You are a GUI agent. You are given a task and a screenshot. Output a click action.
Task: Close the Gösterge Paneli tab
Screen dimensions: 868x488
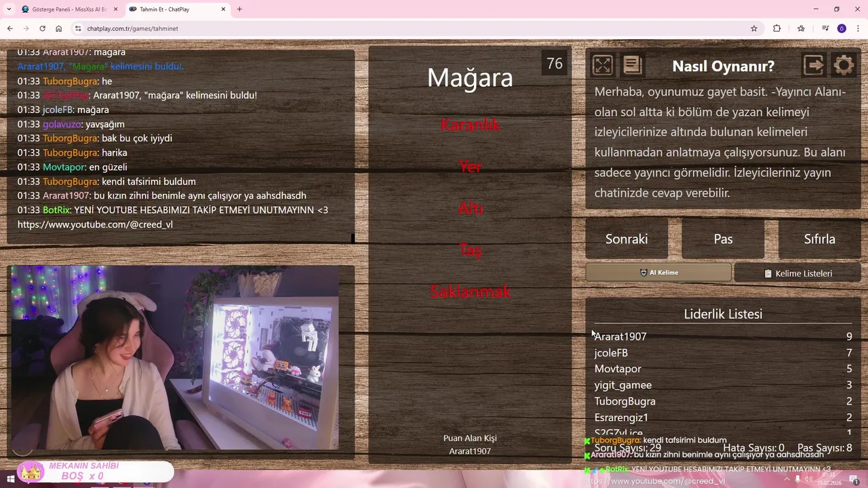pos(115,9)
